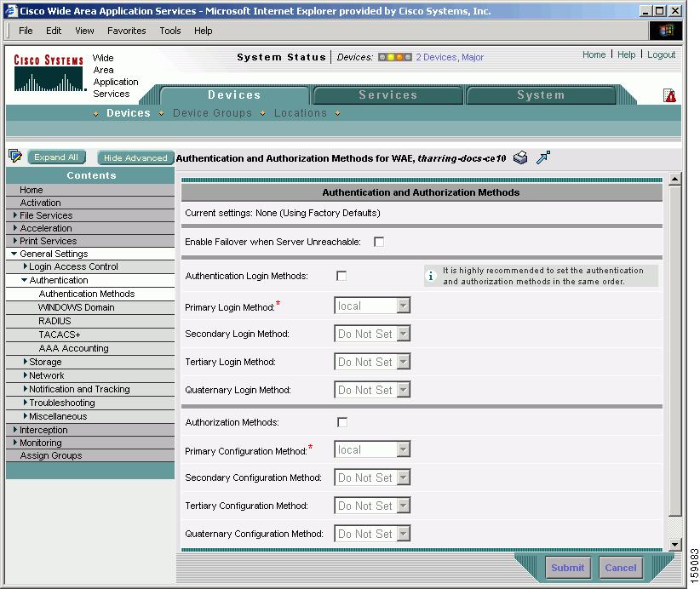Viewport: 700px width, 589px height.
Task: Open the Secondary Configuration Method dropdown
Action: (x=372, y=477)
